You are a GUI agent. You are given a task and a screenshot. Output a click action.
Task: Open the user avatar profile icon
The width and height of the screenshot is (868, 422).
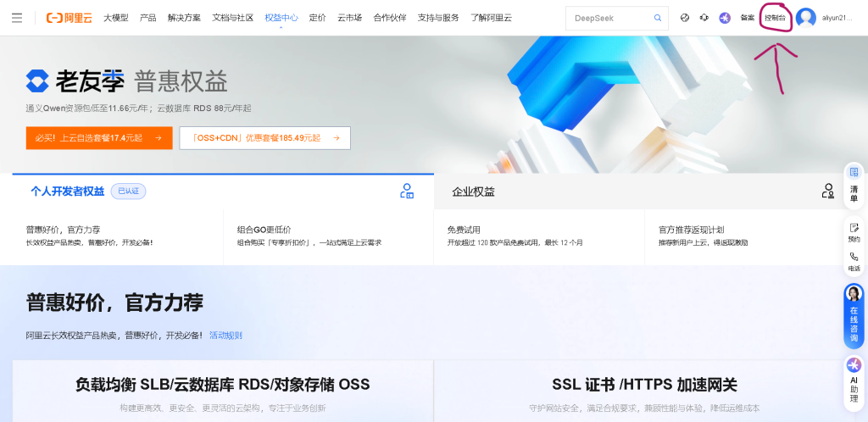click(x=806, y=18)
